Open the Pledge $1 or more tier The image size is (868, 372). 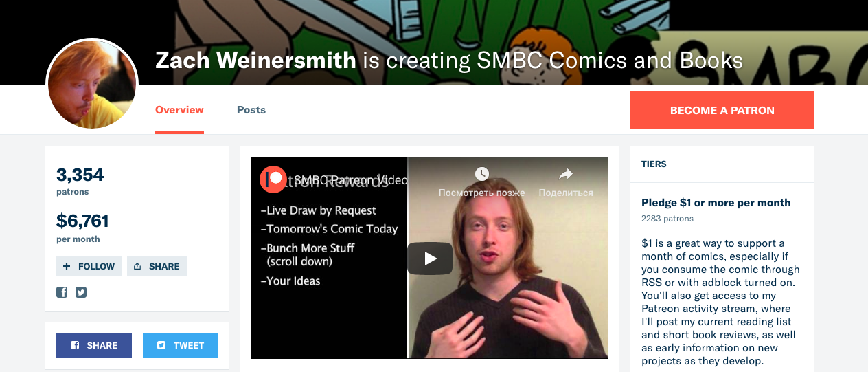pos(716,203)
